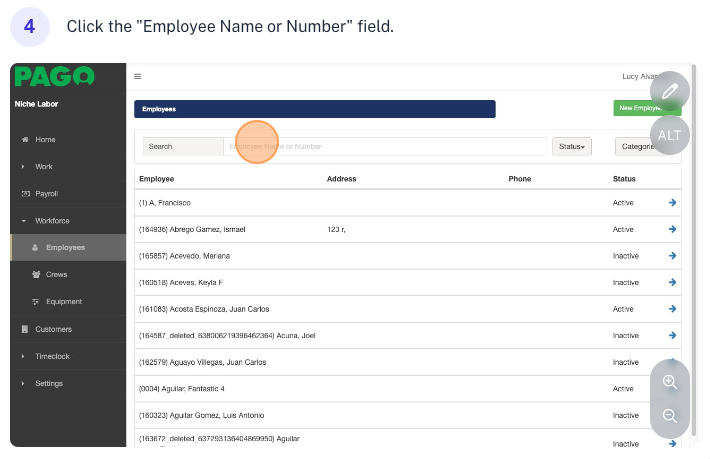Open arrow for A, Francisco row

(x=672, y=202)
